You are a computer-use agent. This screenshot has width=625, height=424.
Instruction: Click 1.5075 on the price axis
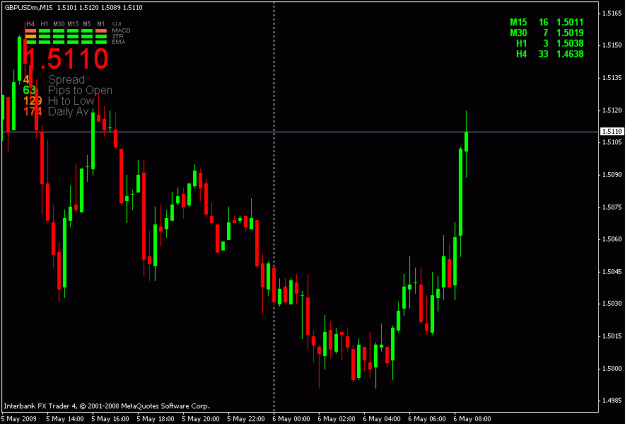coord(613,207)
